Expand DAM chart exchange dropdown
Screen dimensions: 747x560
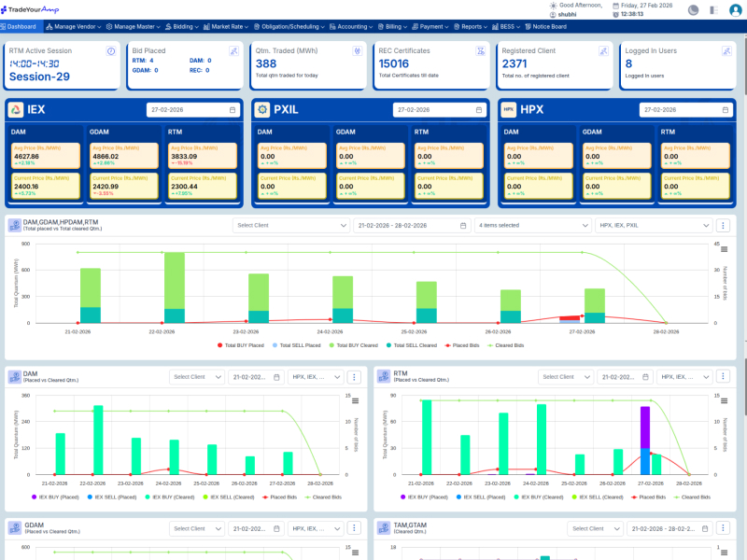point(316,377)
